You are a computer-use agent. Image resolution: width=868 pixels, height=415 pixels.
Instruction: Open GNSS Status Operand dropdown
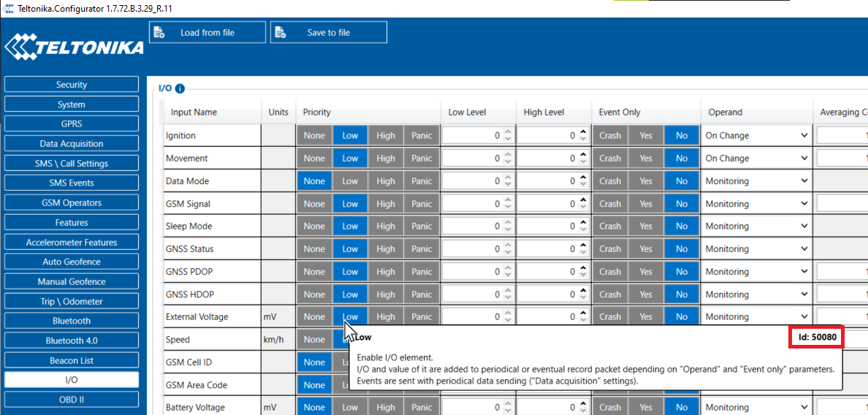[756, 249]
